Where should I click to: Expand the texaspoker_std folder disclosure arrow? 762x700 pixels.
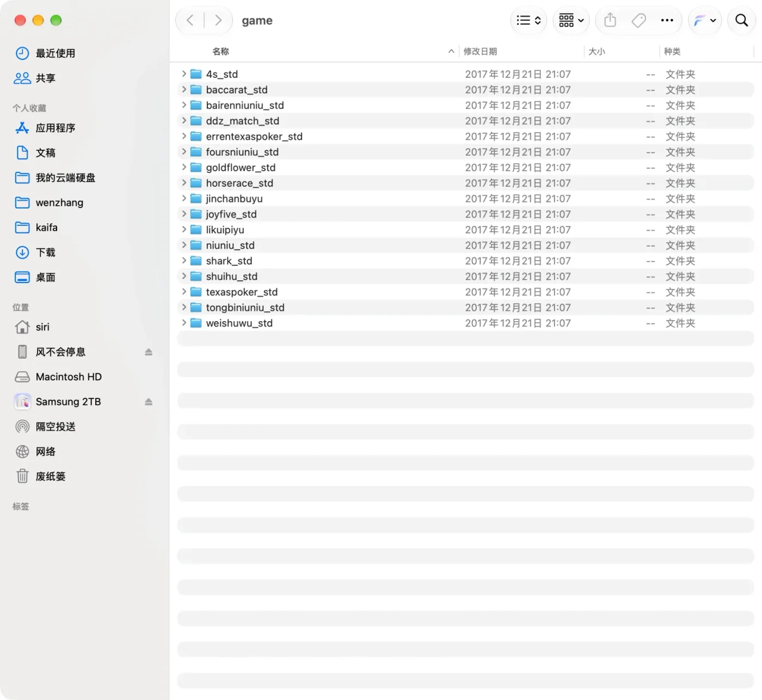coord(184,292)
